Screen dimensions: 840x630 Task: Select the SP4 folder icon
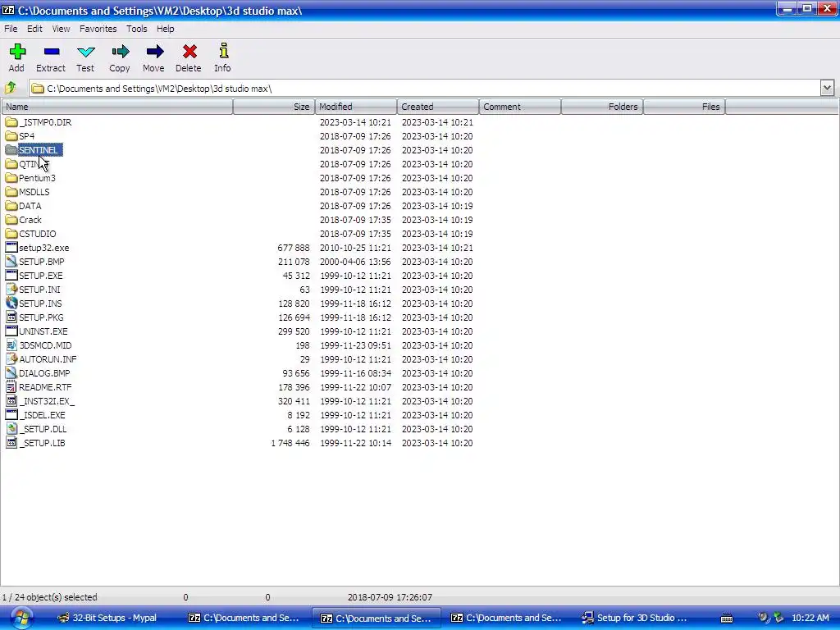pos(11,136)
